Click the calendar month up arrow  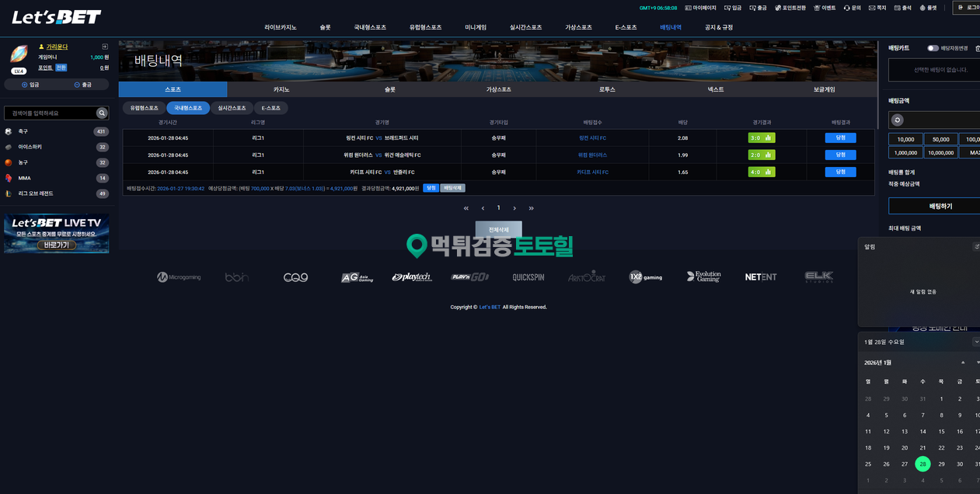[x=963, y=363]
